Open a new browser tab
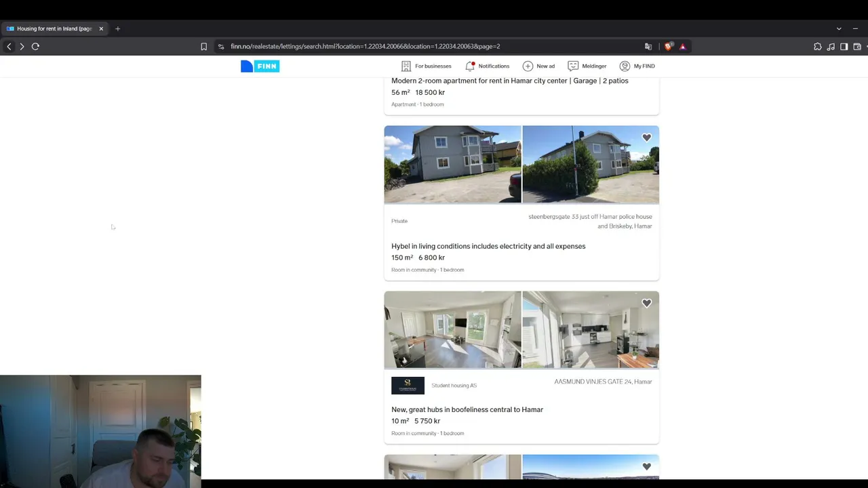Viewport: 868px width, 488px height. [x=117, y=28]
